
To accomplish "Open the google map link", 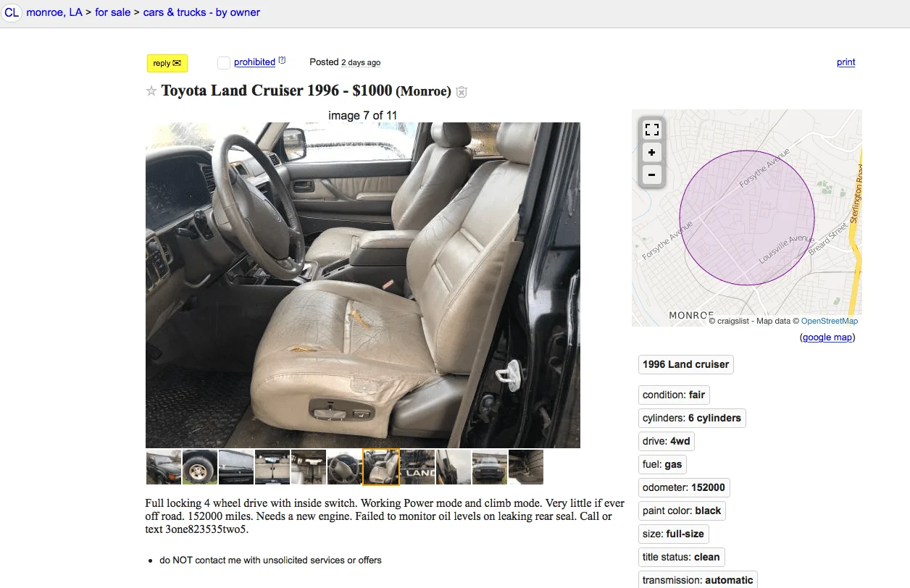I will point(828,337).
